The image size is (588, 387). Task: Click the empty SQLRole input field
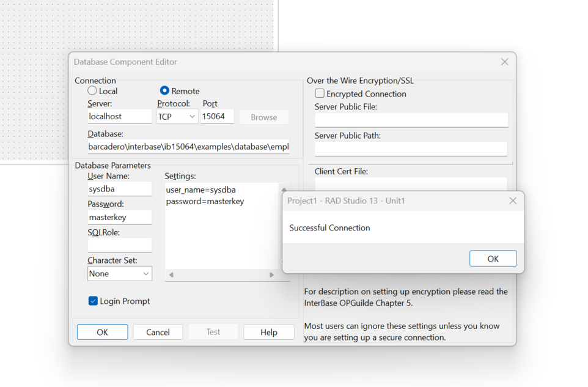tap(120, 245)
